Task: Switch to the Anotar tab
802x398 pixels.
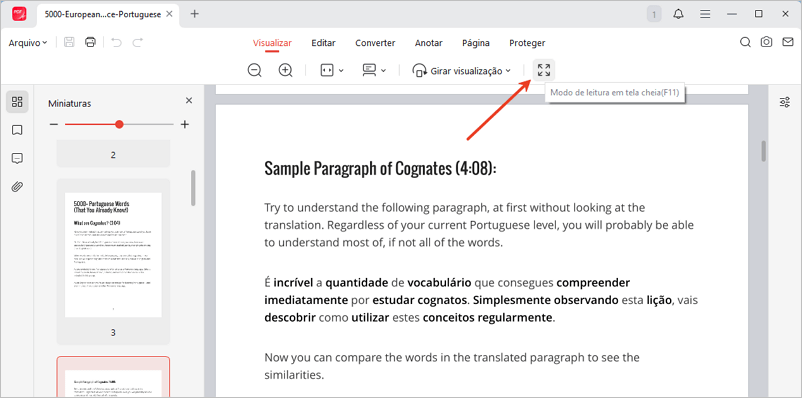Action: 429,43
